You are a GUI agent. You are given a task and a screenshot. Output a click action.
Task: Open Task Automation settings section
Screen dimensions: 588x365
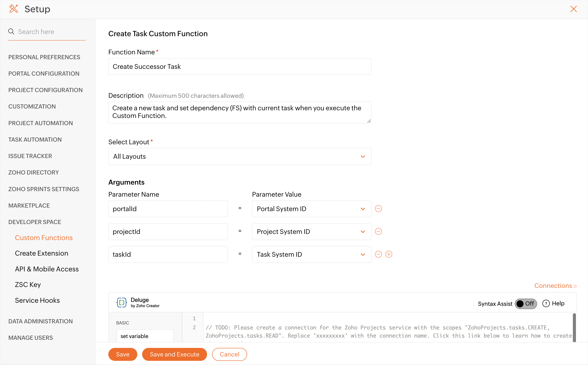pos(35,139)
